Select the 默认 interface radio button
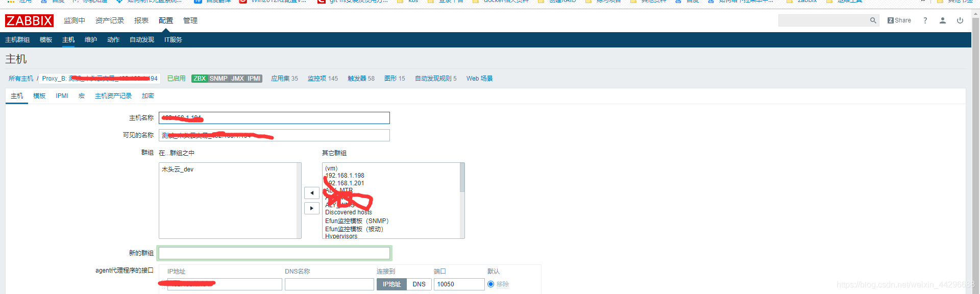Screen dimensions: 980x294 pyautogui.click(x=491, y=284)
